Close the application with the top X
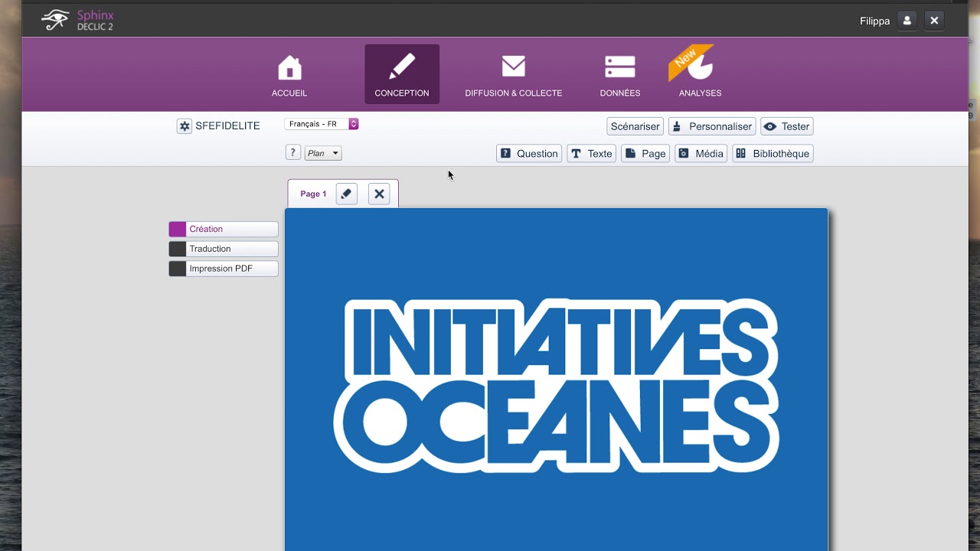The width and height of the screenshot is (980, 551). click(934, 21)
